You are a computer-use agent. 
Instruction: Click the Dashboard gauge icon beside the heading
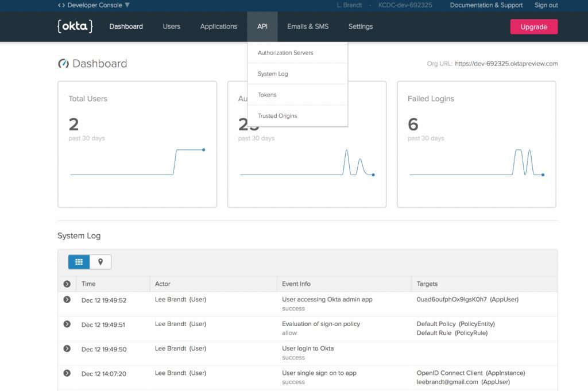pyautogui.click(x=63, y=63)
